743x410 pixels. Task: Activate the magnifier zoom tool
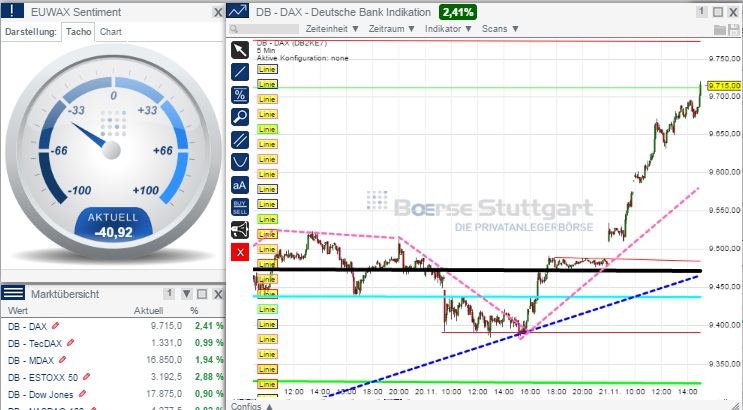pos(240,117)
